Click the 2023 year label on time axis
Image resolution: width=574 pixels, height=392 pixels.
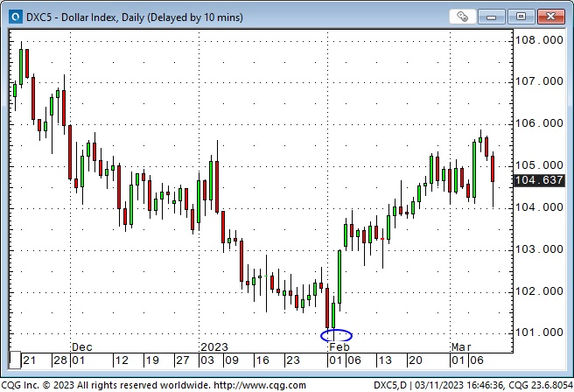click(214, 347)
